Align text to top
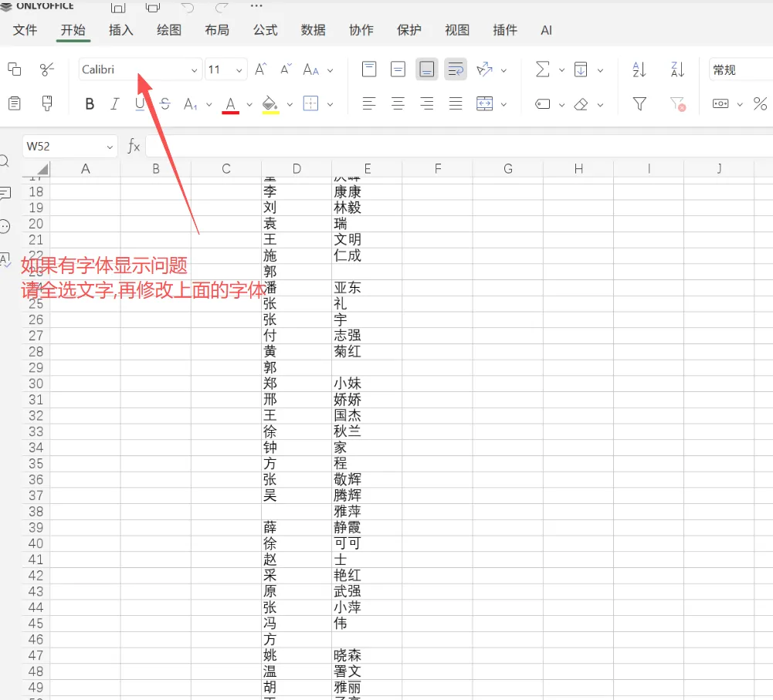Image resolution: width=773 pixels, height=700 pixels. 369,69
